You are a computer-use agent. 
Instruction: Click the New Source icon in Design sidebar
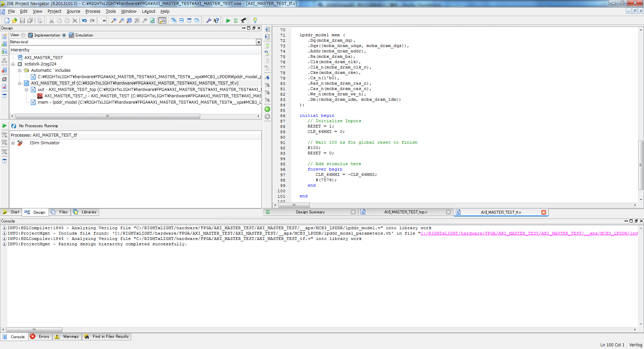[x=4, y=36]
